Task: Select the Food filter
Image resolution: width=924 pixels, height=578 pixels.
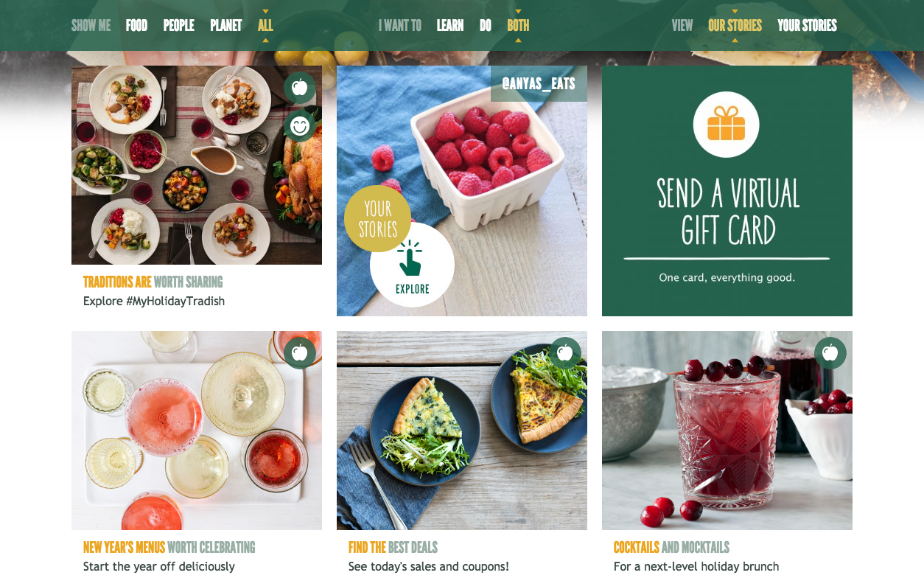Action: (x=136, y=25)
